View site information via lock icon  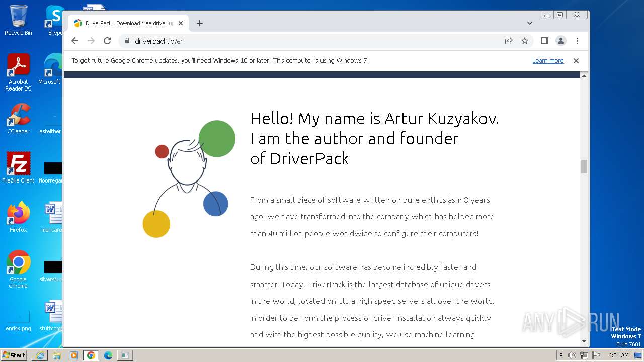[x=127, y=41]
